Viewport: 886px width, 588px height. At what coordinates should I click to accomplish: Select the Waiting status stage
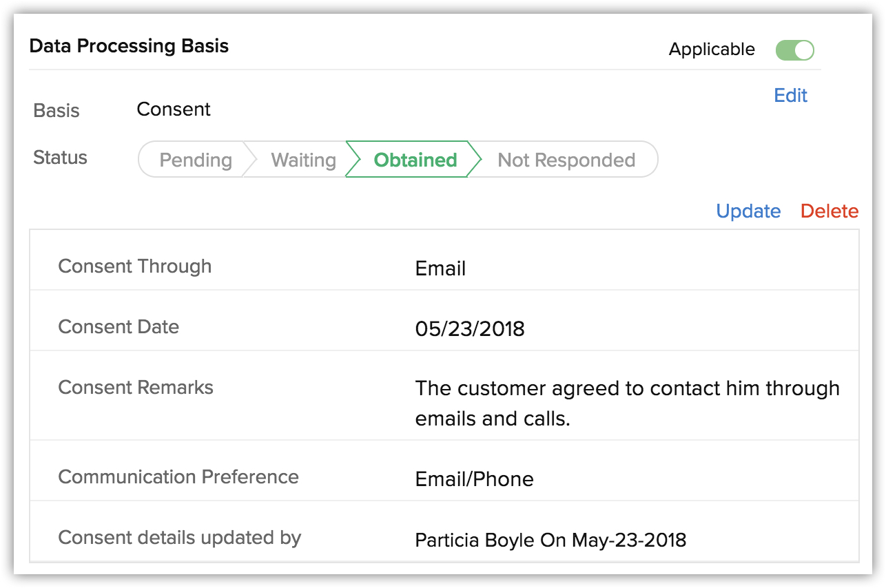click(x=303, y=160)
